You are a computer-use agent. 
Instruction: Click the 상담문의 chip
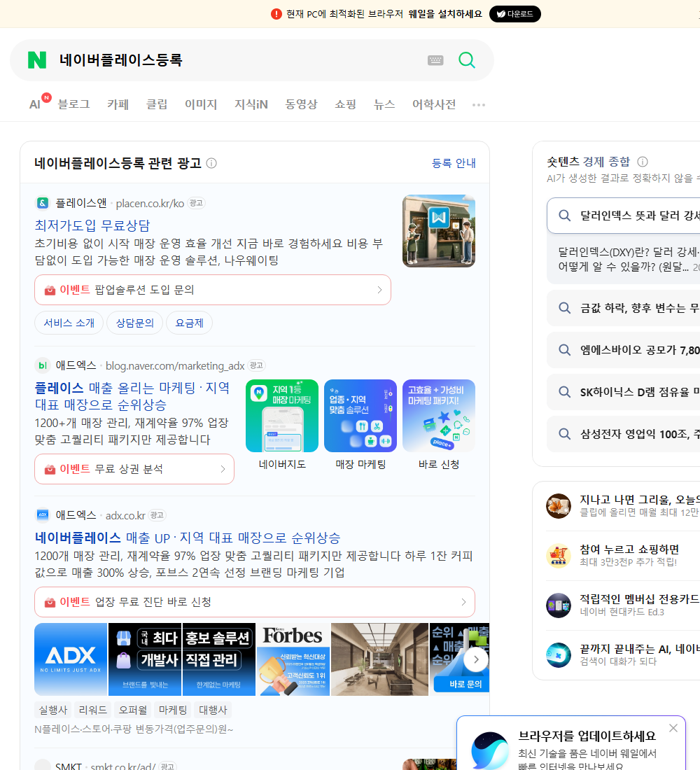point(134,323)
